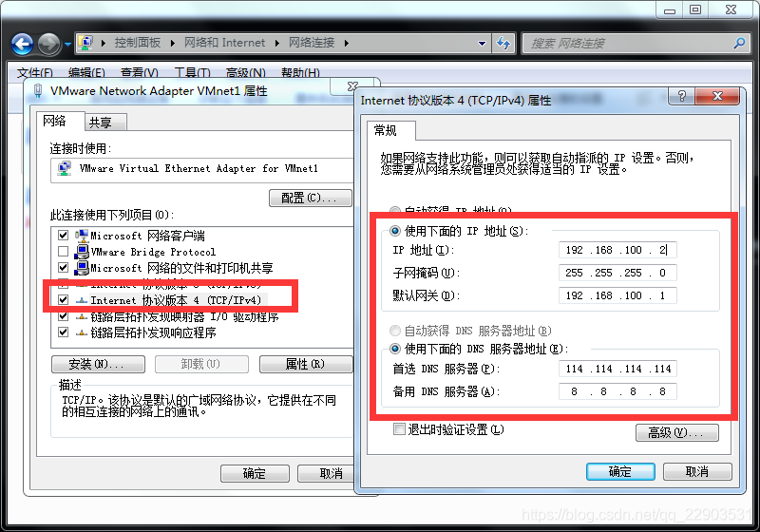The image size is (760, 532).
Task: Select 自动获得 DNS 服务器地址 radio
Action: 395,331
